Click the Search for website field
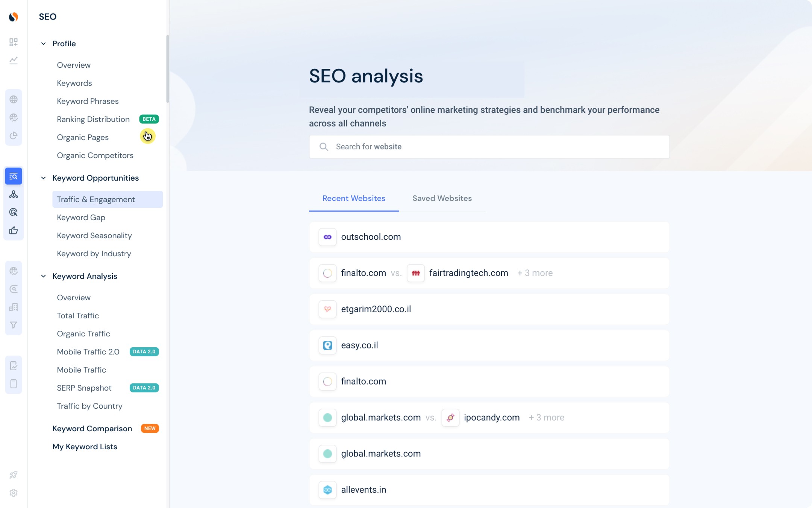The image size is (812, 508). (x=489, y=147)
